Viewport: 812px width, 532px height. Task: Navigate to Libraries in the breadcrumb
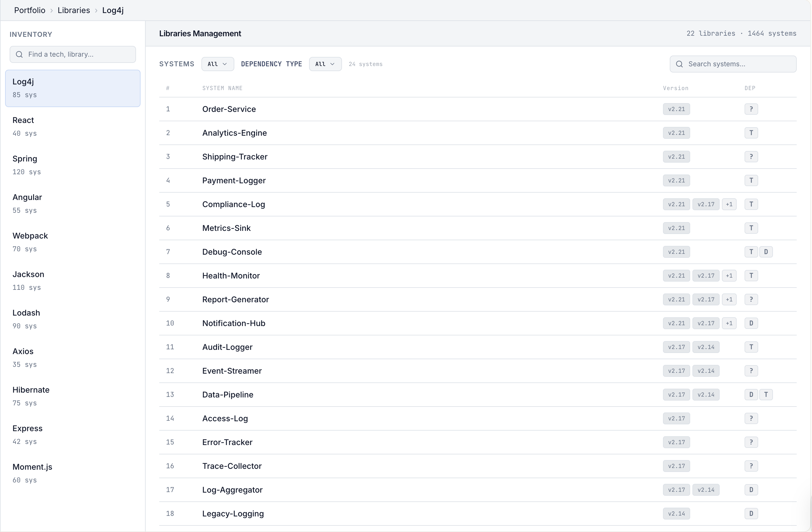tap(74, 10)
